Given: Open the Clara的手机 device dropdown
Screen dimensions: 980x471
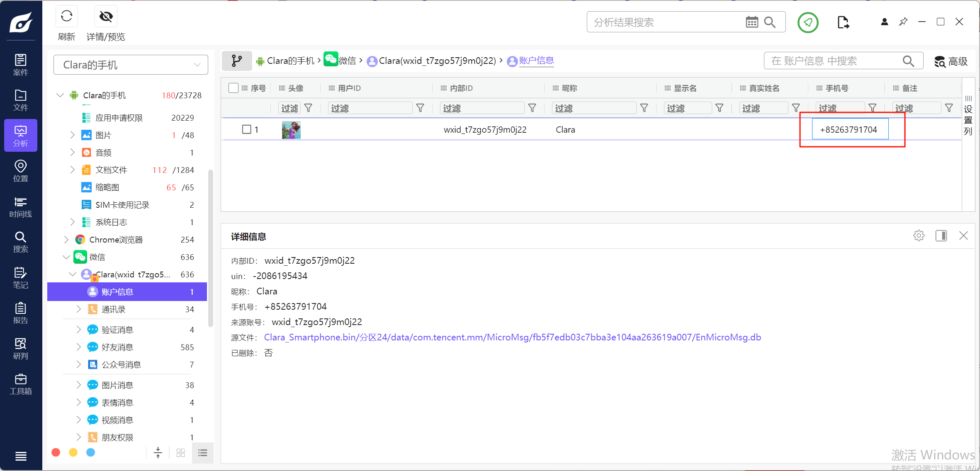Looking at the screenshot, I should pos(131,65).
